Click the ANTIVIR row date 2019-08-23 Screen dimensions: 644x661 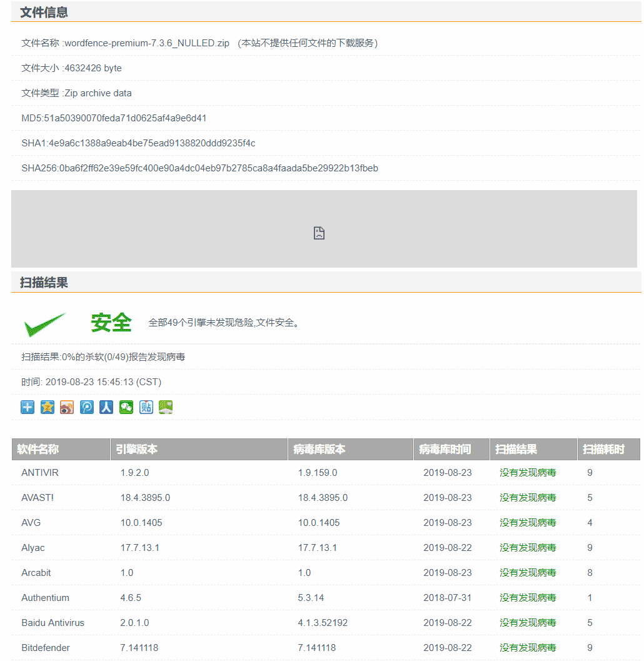[448, 473]
